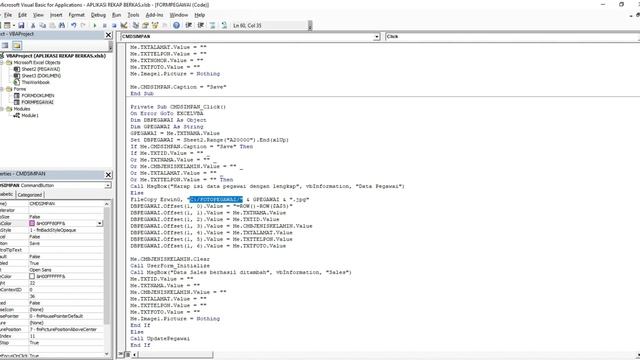This screenshot has height=360, width=640.
Task: Click the Reset stop icon
Action: 114,25
